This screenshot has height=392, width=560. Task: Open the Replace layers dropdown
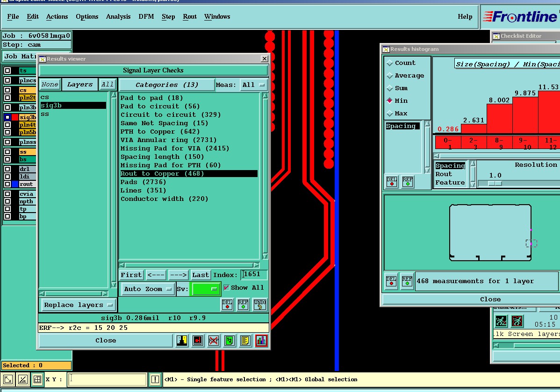point(78,305)
